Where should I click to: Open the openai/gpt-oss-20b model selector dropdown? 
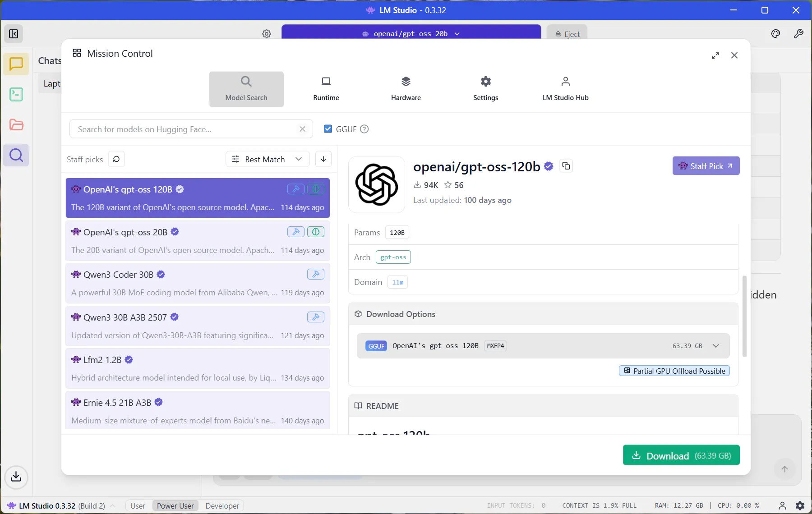click(x=411, y=33)
